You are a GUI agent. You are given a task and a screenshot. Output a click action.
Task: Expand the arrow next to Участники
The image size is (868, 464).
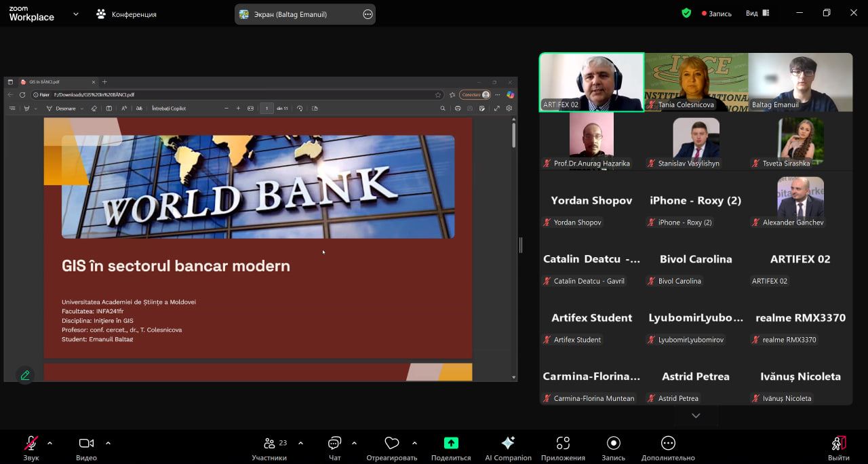pyautogui.click(x=300, y=443)
